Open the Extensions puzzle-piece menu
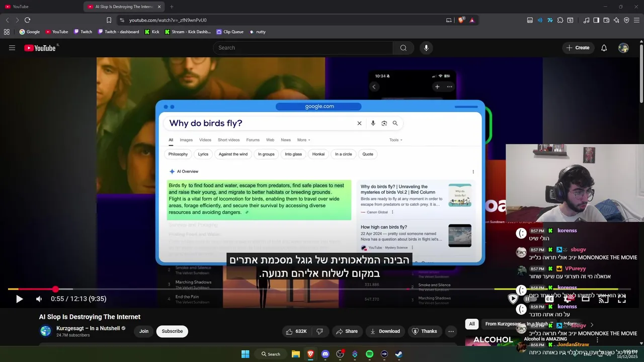Viewport: 644px width, 362px height. [560, 20]
